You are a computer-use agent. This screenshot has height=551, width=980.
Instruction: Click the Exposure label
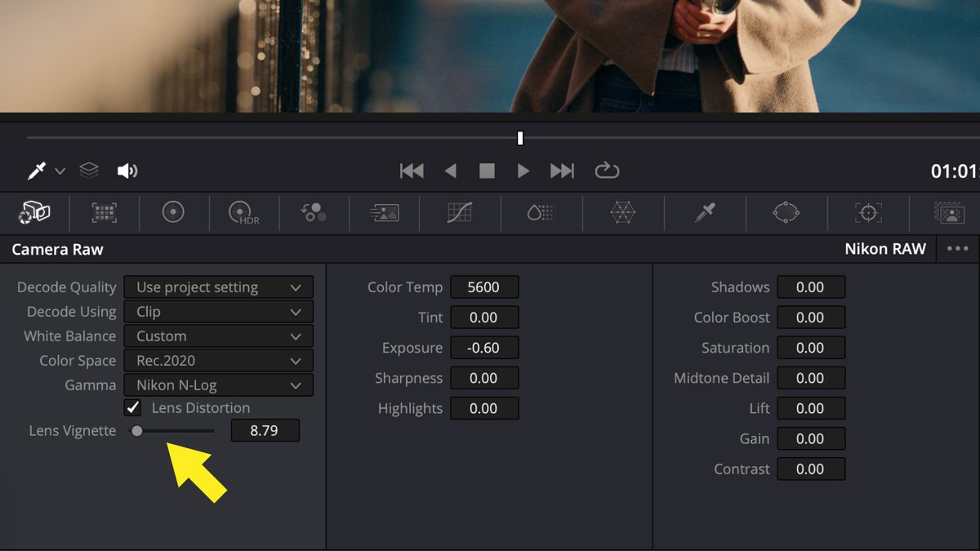tap(412, 348)
